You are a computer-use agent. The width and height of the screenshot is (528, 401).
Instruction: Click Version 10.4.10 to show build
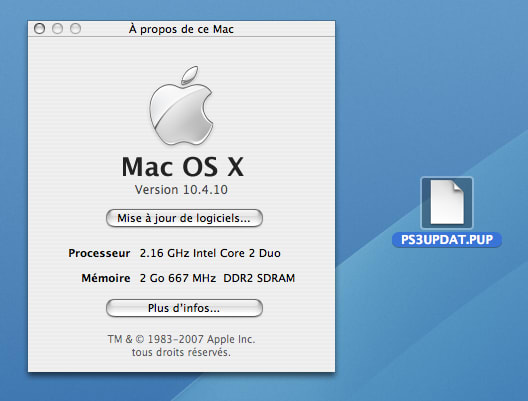click(181, 190)
